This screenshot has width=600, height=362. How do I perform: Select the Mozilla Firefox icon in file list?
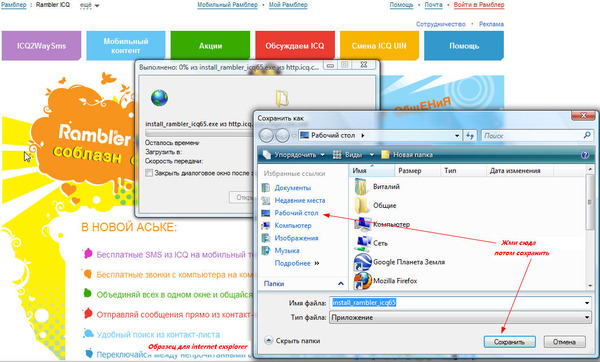point(362,280)
